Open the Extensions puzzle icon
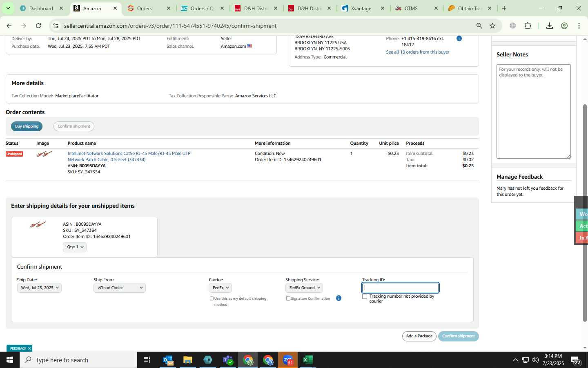The height and width of the screenshot is (368, 588). click(x=528, y=26)
